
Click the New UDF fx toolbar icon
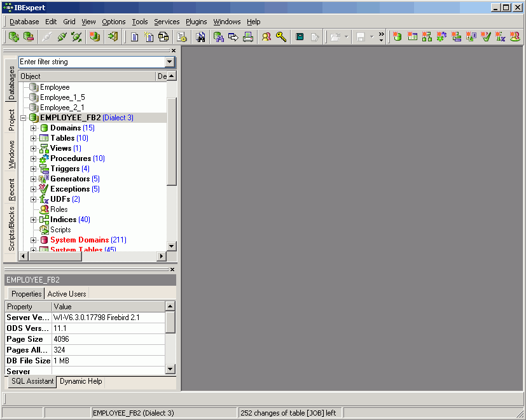500,36
